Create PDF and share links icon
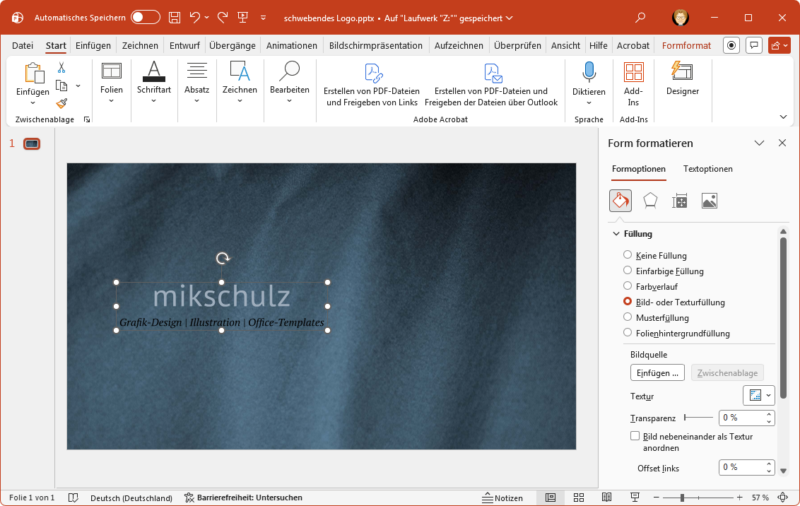Image resolution: width=800 pixels, height=506 pixels. point(372,72)
